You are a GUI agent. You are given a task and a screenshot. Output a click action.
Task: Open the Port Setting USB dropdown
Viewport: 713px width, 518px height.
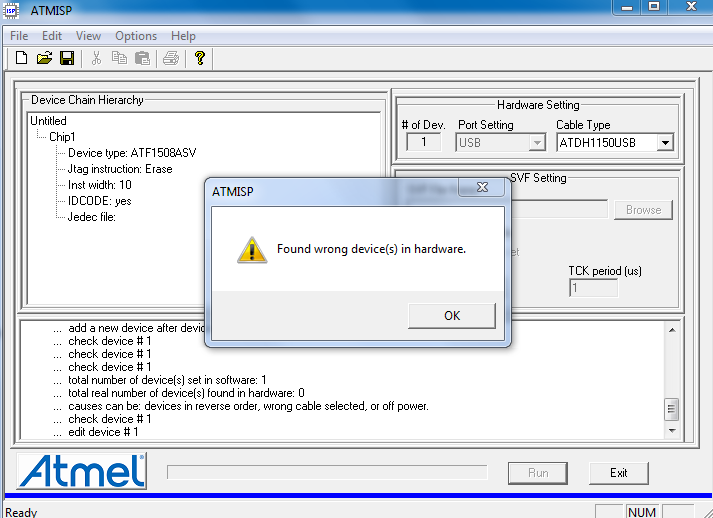(537, 143)
